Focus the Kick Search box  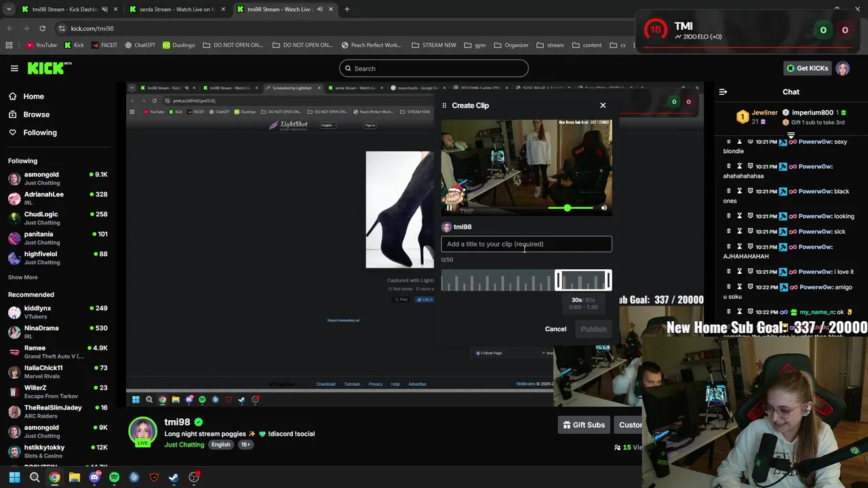[434, 68]
